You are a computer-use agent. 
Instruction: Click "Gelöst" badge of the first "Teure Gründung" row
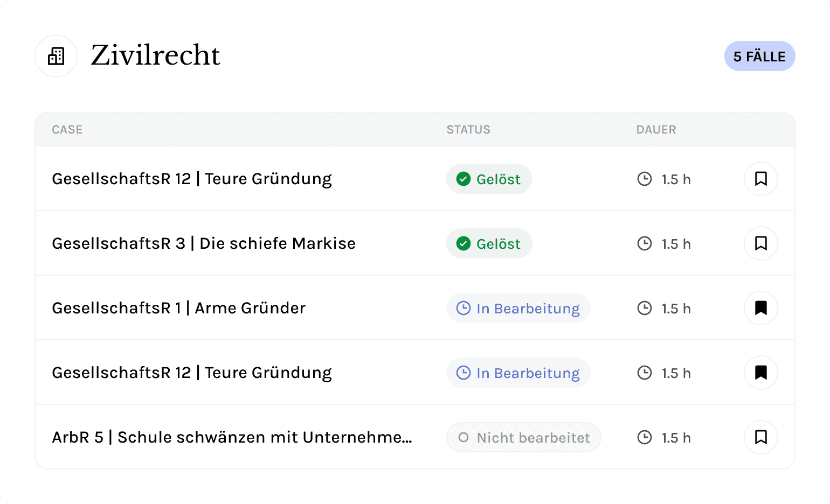pyautogui.click(x=489, y=179)
